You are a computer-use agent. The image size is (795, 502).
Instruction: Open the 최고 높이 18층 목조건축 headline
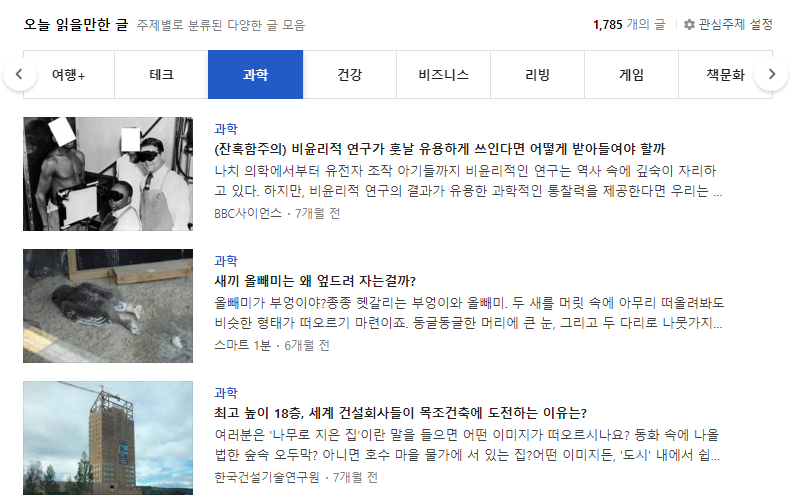pyautogui.click(x=400, y=413)
